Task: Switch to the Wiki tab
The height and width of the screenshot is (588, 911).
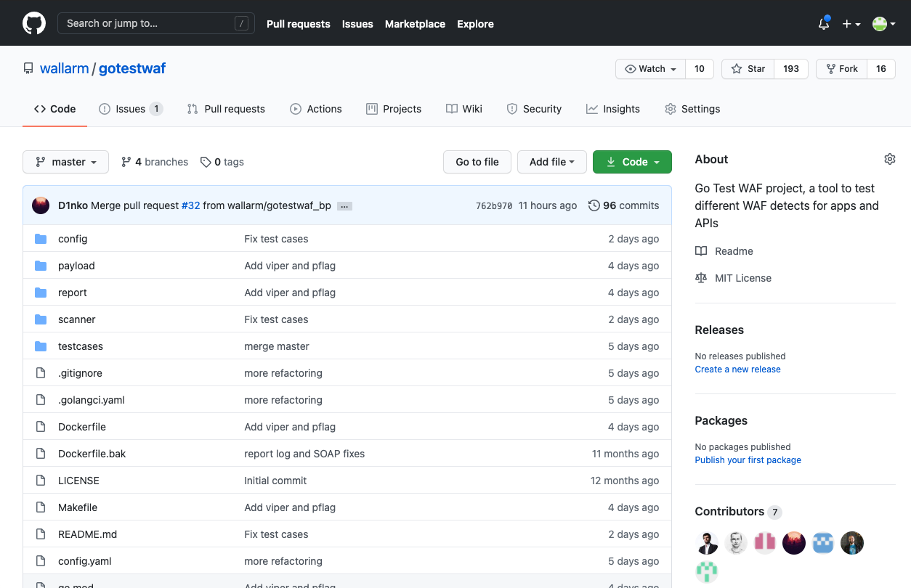Action: point(464,109)
